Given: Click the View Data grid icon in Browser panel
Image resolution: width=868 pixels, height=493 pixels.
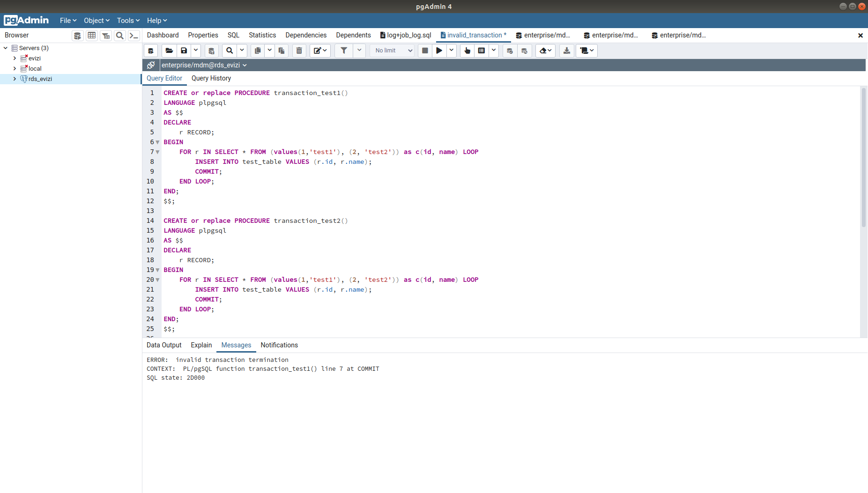Looking at the screenshot, I should click(92, 36).
